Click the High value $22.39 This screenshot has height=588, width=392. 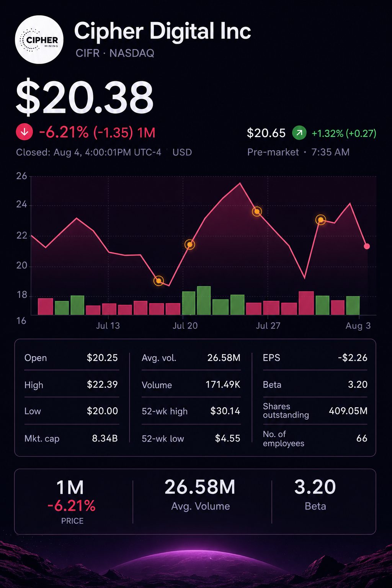click(102, 384)
